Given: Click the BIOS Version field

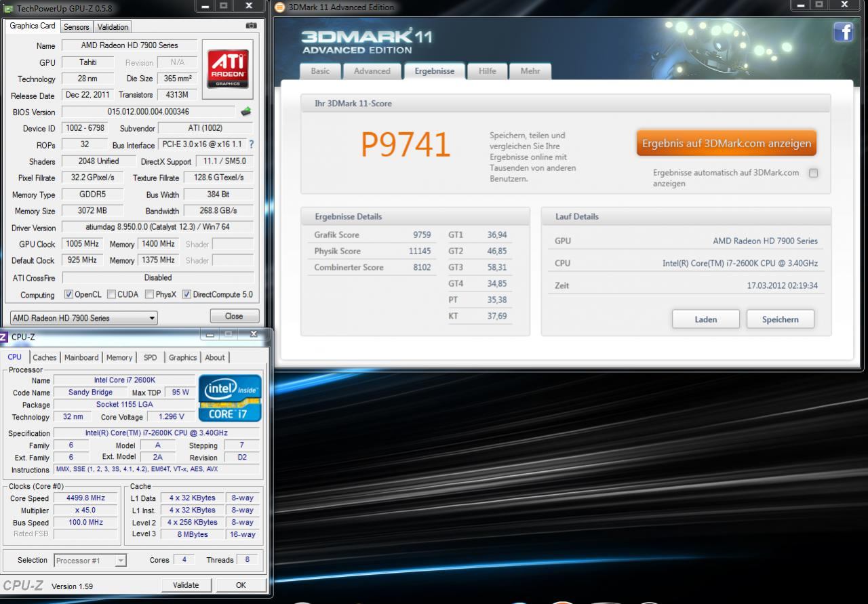Looking at the screenshot, I should coord(149,112).
